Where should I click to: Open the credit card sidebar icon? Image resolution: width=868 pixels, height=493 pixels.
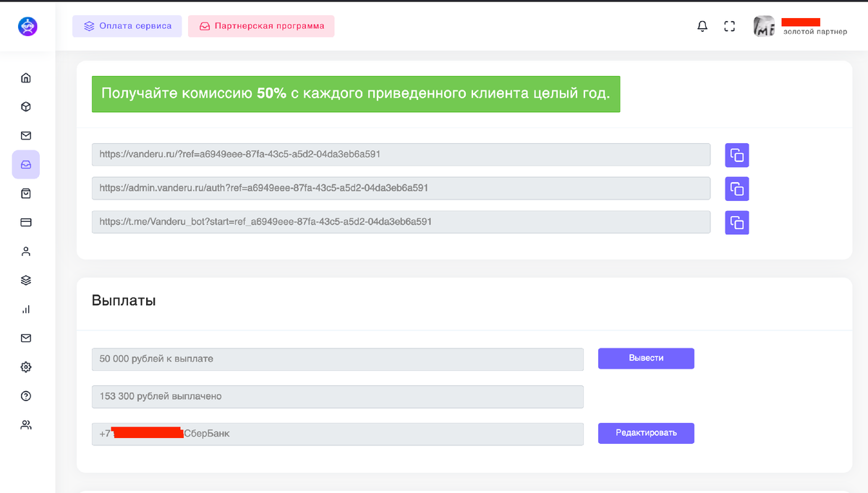26,223
